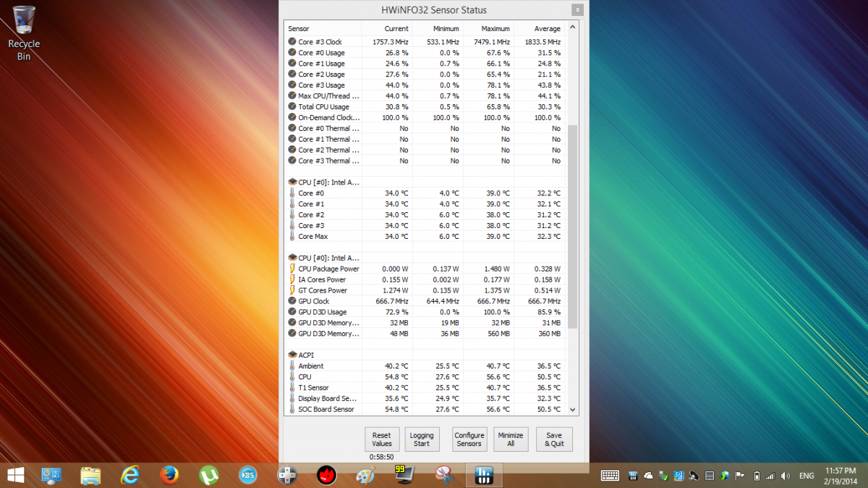Open Configure Sensors

469,439
